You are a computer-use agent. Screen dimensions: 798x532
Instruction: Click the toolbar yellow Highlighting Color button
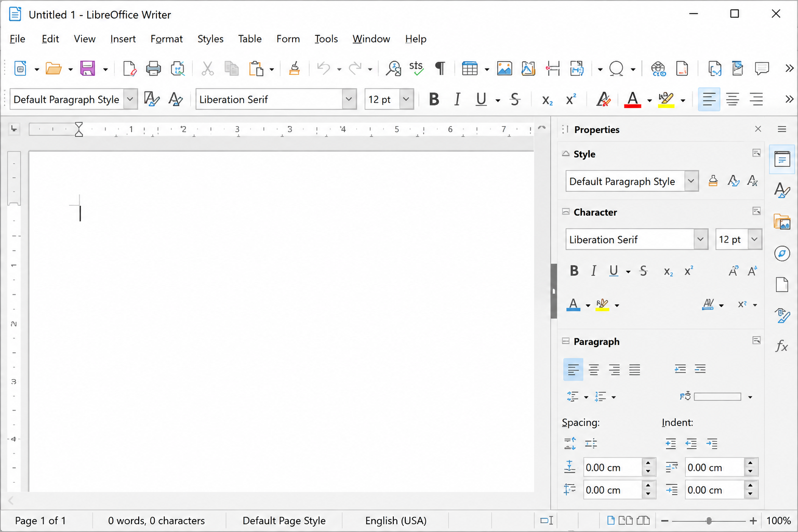click(x=666, y=99)
